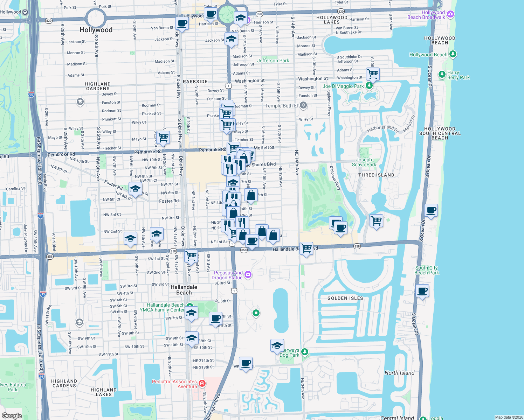Open the hospital marker at Pediatric Associates Aventura
The image size is (524, 420).
pyautogui.click(x=202, y=384)
